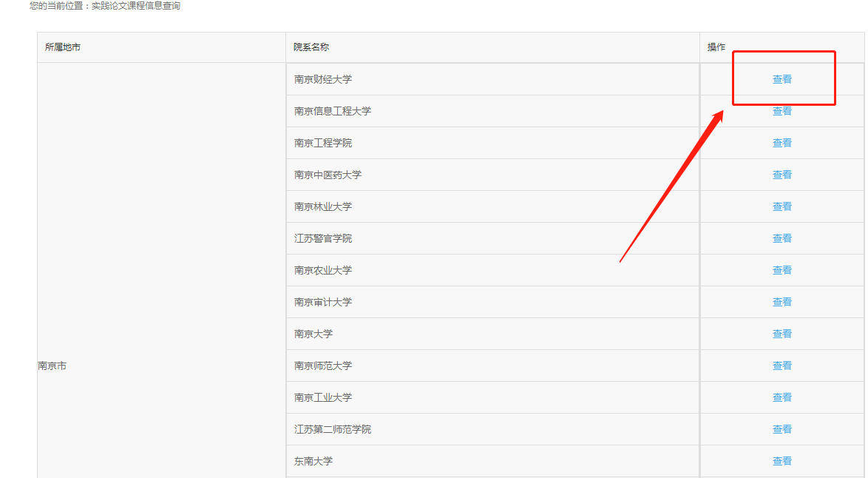Click 查看 in the 东南大学 row
This screenshot has width=868, height=478.
[x=781, y=461]
